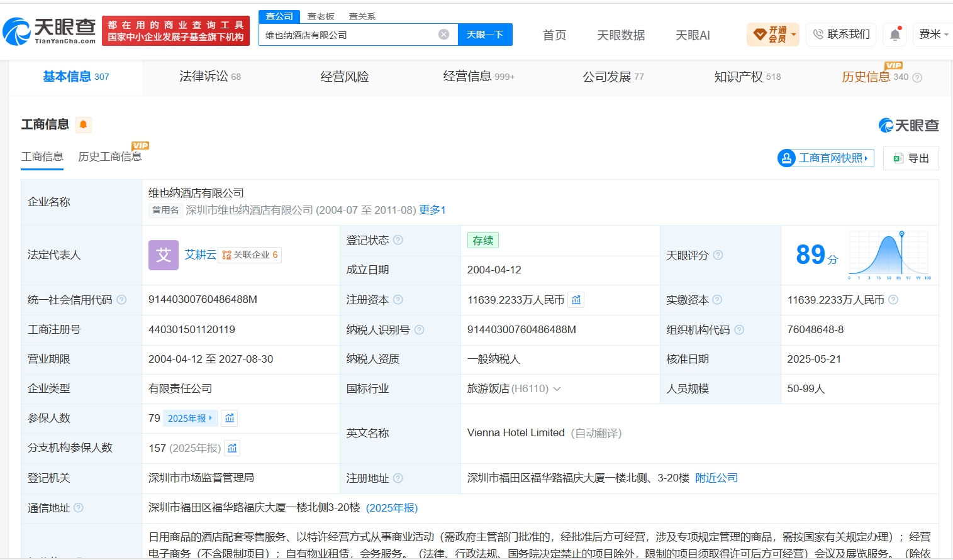Open the 费米 user account dropdown
This screenshot has width=953, height=560.
[x=933, y=35]
